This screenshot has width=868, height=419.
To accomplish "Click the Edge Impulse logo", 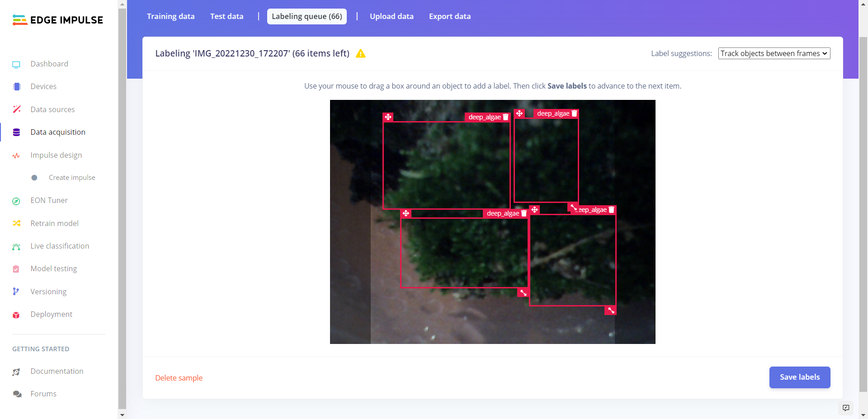I will 58,20.
